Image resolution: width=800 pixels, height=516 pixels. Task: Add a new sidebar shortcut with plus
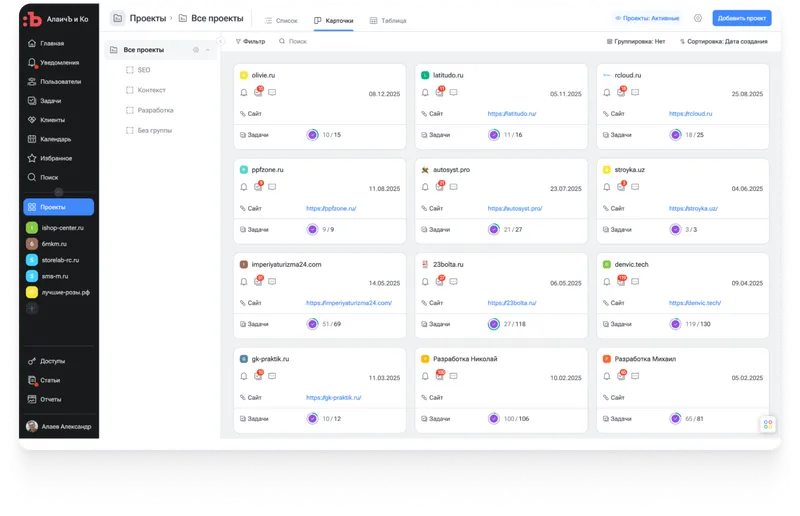(32, 308)
